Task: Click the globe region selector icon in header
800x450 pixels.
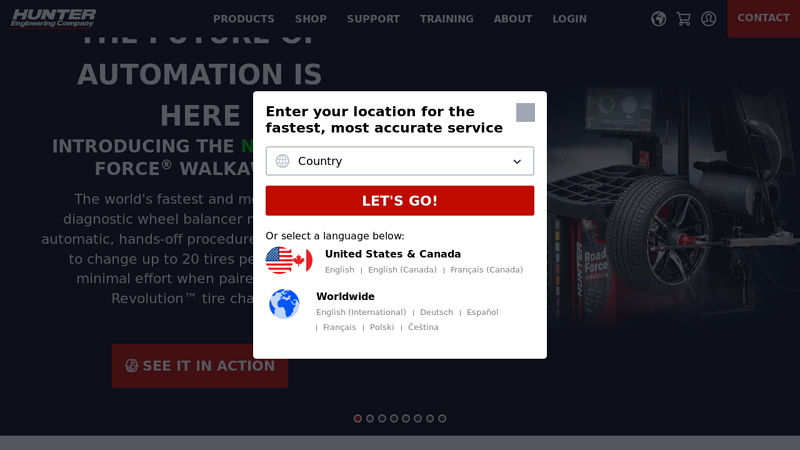Action: point(658,19)
